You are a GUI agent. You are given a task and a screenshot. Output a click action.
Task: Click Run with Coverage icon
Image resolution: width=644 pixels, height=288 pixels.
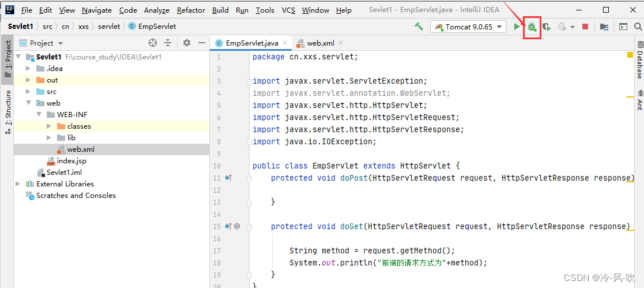coord(546,27)
